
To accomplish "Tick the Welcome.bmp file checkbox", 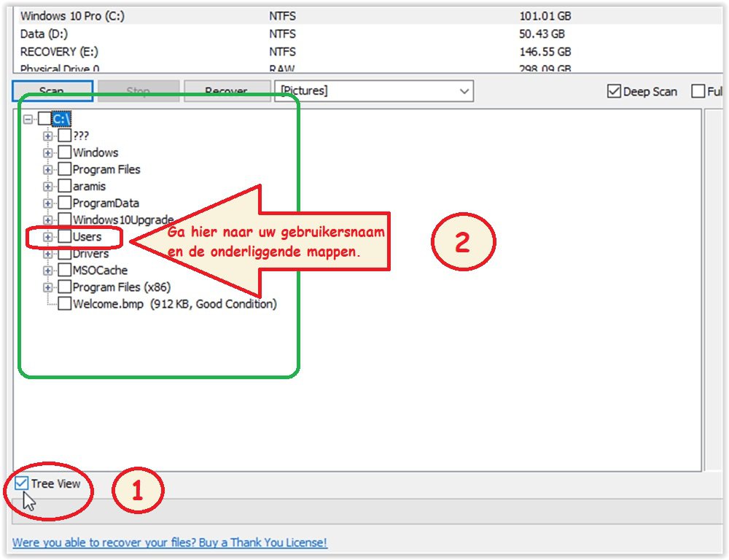I will point(65,304).
